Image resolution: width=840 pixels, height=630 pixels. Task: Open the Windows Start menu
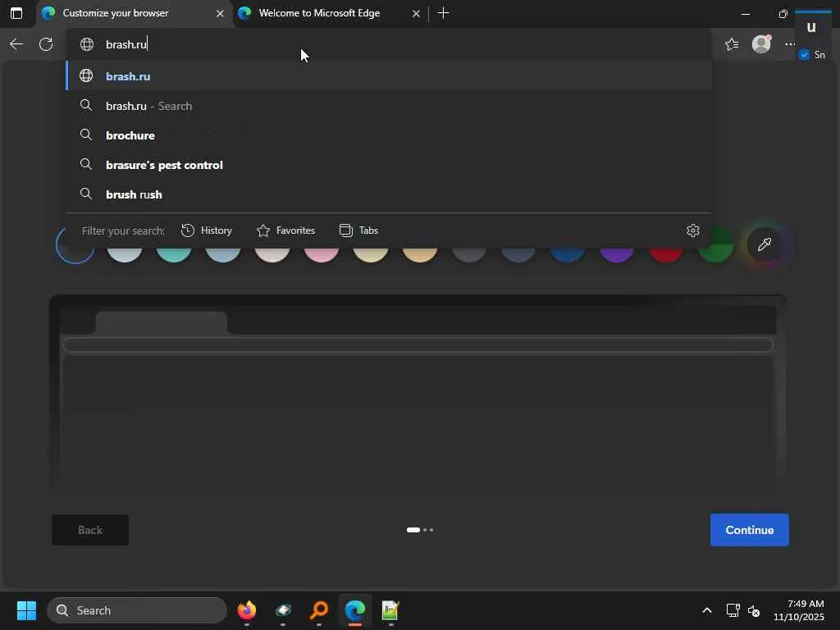point(26,610)
